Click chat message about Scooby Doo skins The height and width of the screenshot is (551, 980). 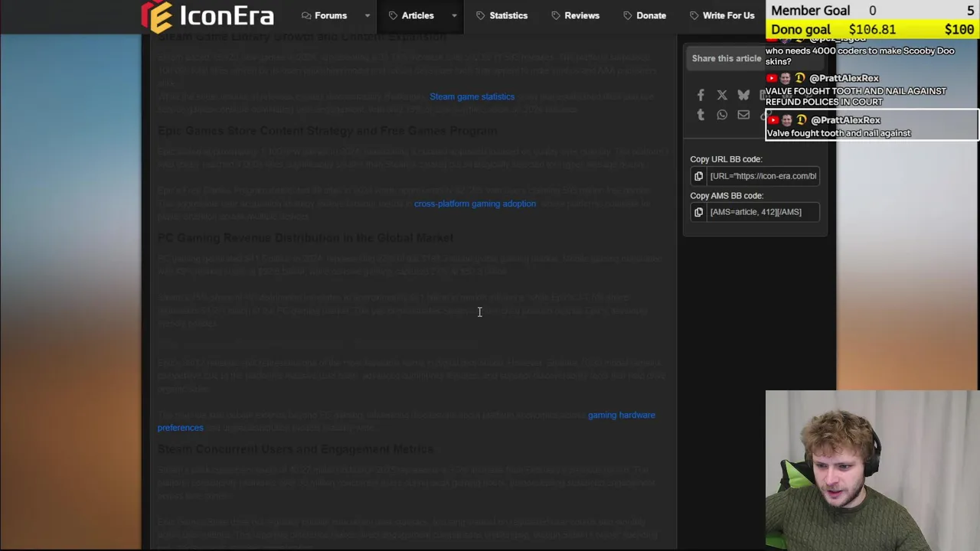coord(860,56)
